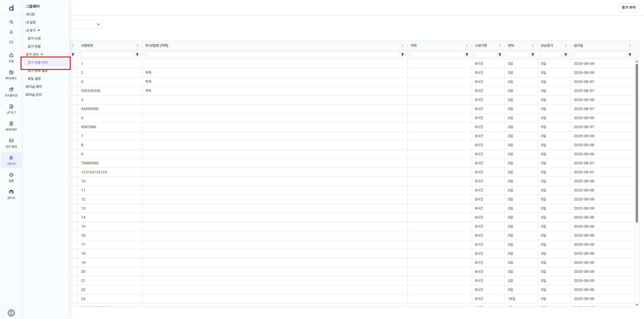644x319 pixels.
Task: Click the search icon in left sidebar
Action: click(11, 22)
